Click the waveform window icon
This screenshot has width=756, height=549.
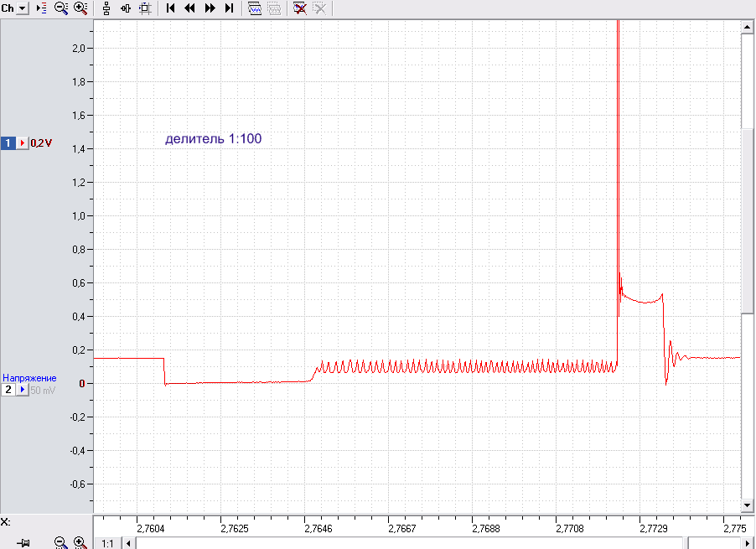point(255,8)
